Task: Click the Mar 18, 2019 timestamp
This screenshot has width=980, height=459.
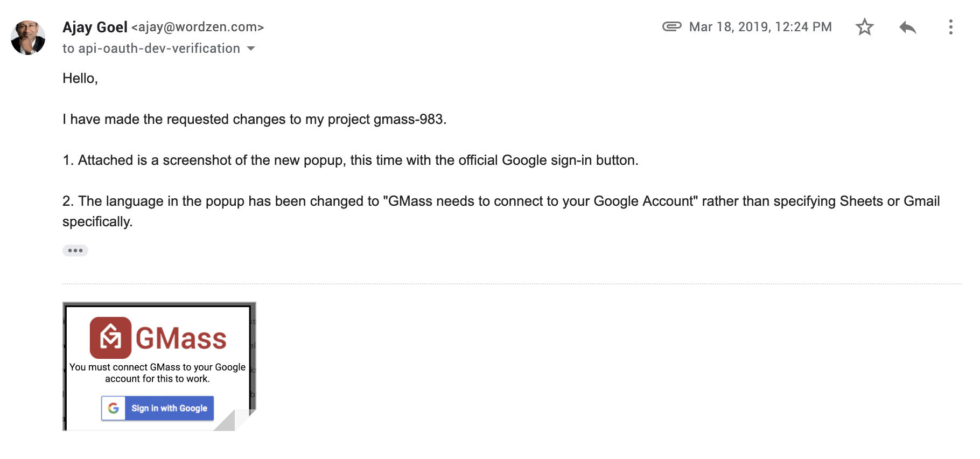Action: [x=760, y=27]
